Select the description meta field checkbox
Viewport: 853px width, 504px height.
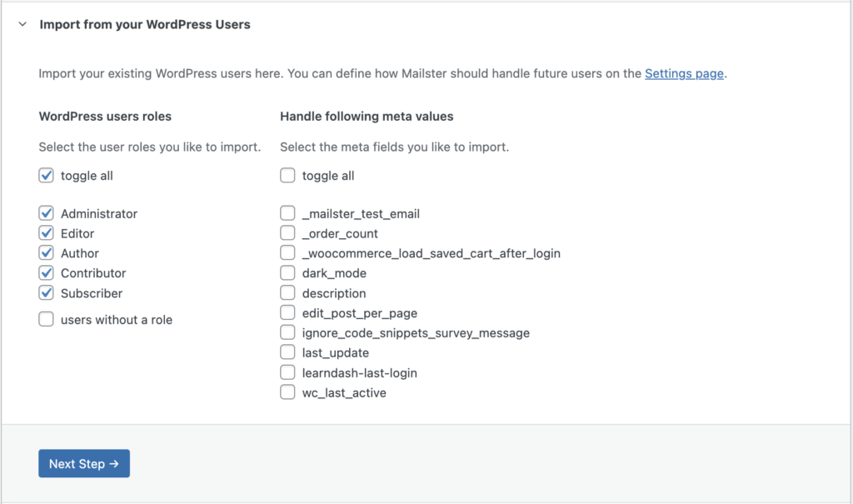point(287,293)
